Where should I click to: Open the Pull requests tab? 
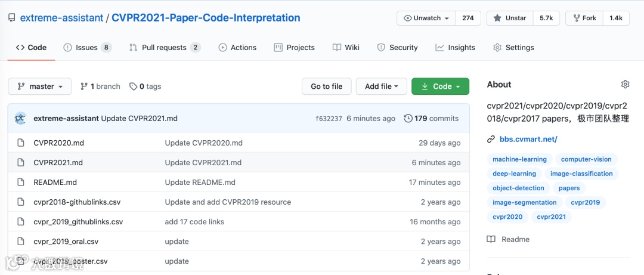coord(165,48)
